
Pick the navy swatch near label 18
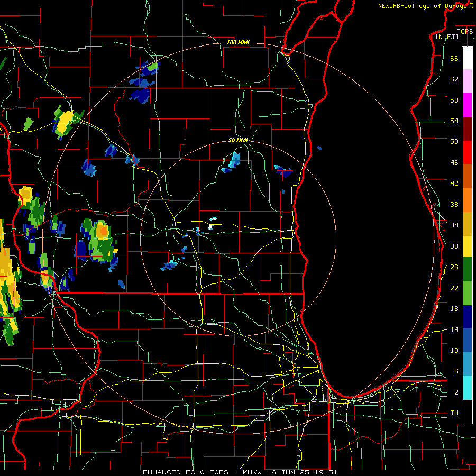click(467, 317)
